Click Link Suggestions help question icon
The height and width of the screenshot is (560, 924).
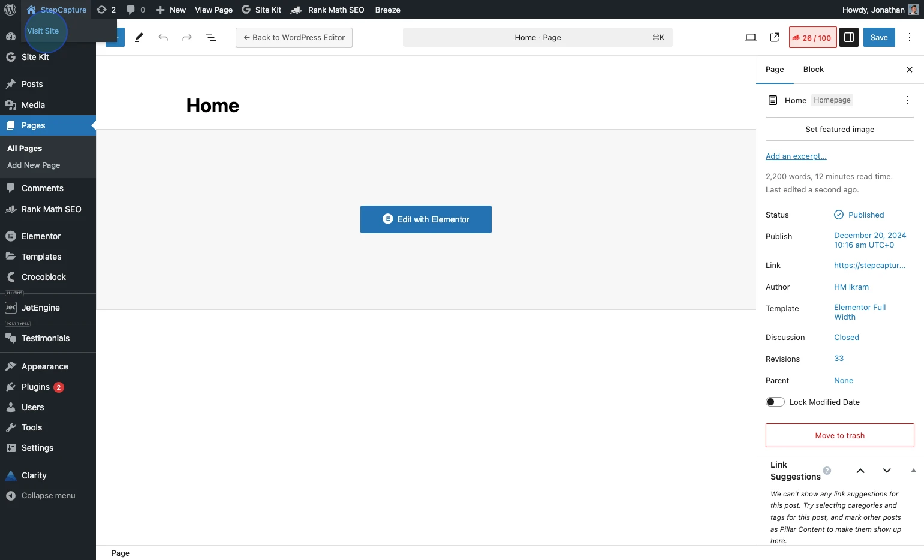[827, 471]
